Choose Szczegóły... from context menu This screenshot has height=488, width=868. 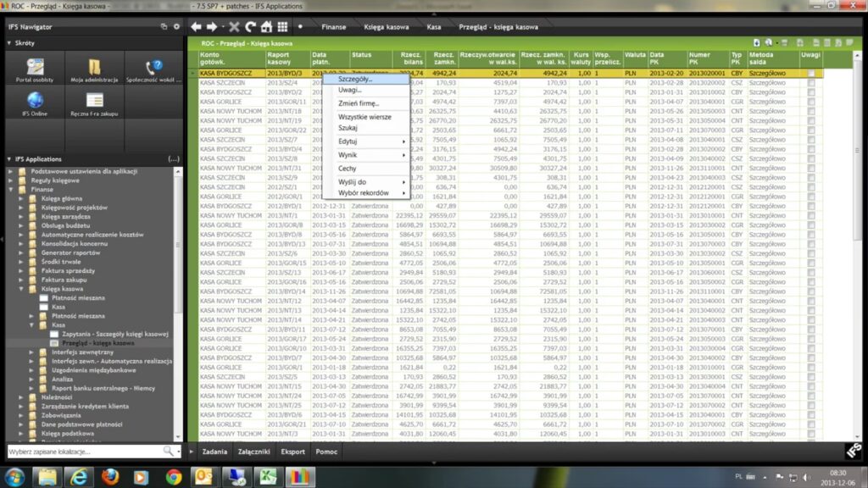click(x=354, y=79)
